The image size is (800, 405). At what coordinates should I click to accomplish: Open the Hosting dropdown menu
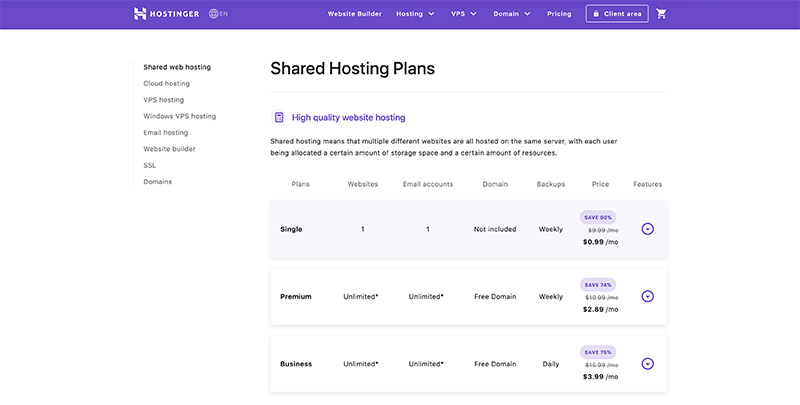(x=415, y=14)
